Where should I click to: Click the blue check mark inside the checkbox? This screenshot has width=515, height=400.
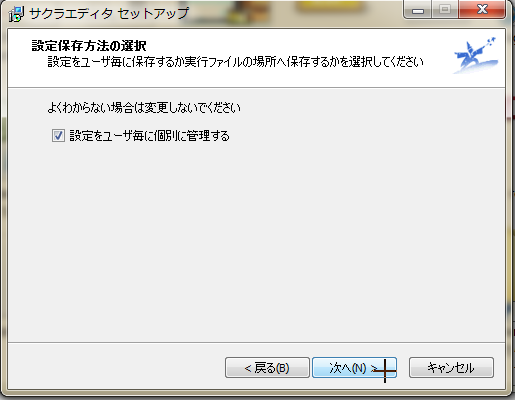click(58, 136)
